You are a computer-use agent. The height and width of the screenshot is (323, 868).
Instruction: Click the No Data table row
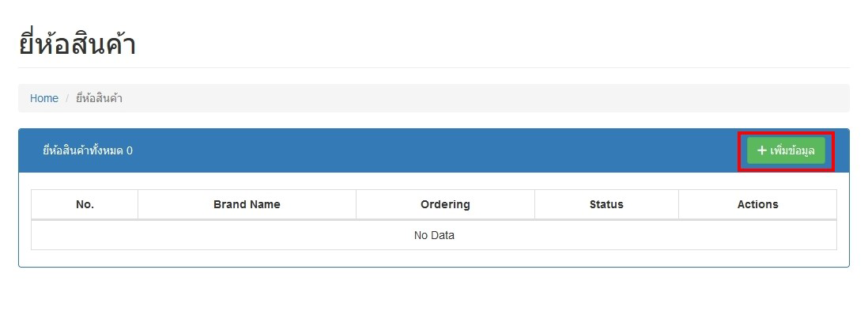coord(434,235)
